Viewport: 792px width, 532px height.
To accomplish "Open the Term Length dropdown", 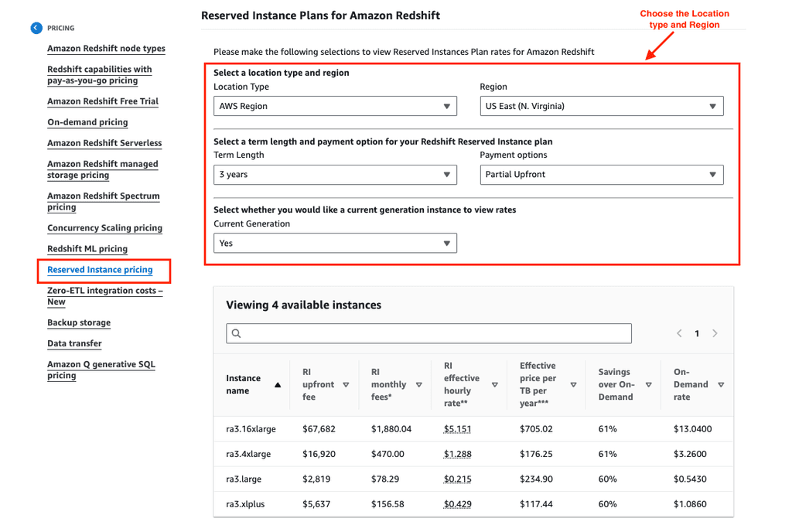I will coord(335,175).
